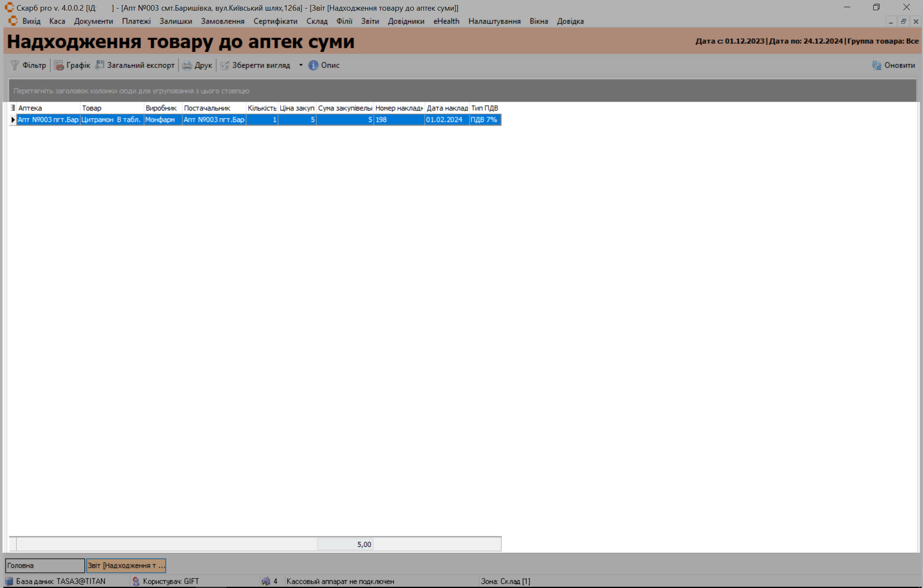923x588 pixels.
Task: Restore the inner document window
Action: 903,21
